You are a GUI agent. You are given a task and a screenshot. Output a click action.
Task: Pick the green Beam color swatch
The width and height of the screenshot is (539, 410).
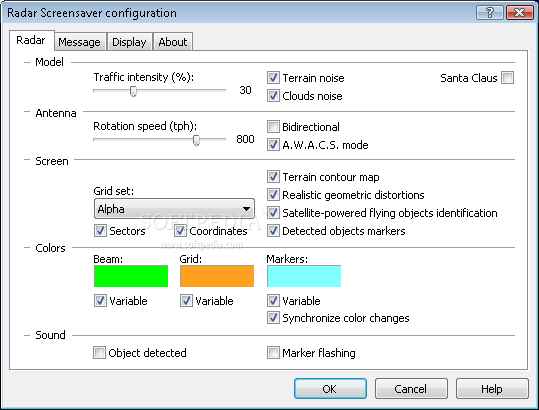(131, 276)
